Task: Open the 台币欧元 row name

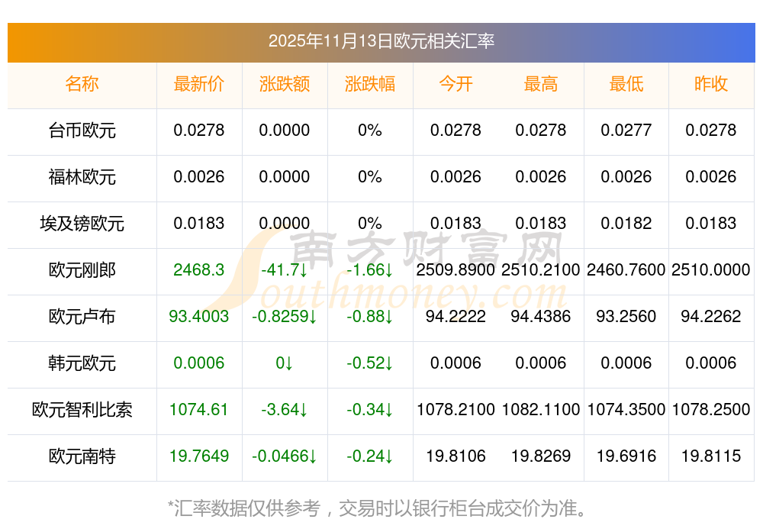Action: pos(82,131)
